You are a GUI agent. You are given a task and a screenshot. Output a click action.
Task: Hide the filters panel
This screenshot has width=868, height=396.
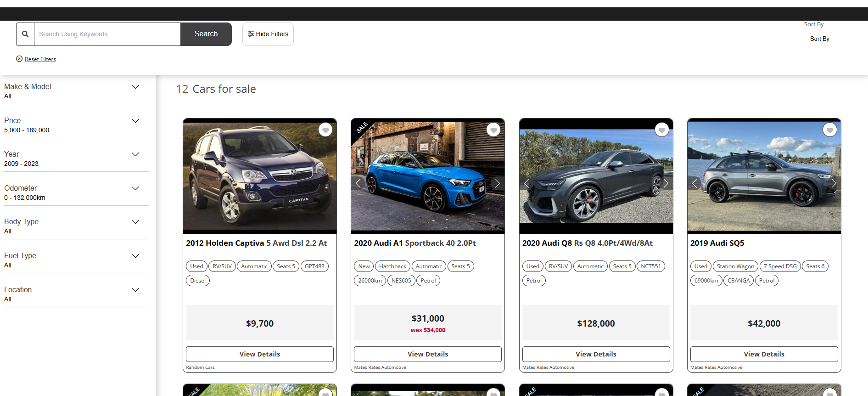coord(268,34)
